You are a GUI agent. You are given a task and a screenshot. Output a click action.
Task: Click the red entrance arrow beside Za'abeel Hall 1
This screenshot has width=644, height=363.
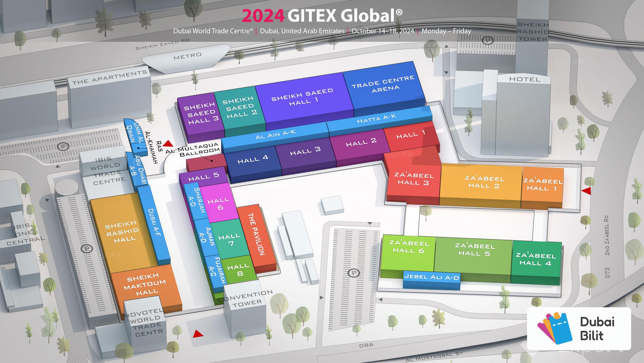(x=587, y=191)
